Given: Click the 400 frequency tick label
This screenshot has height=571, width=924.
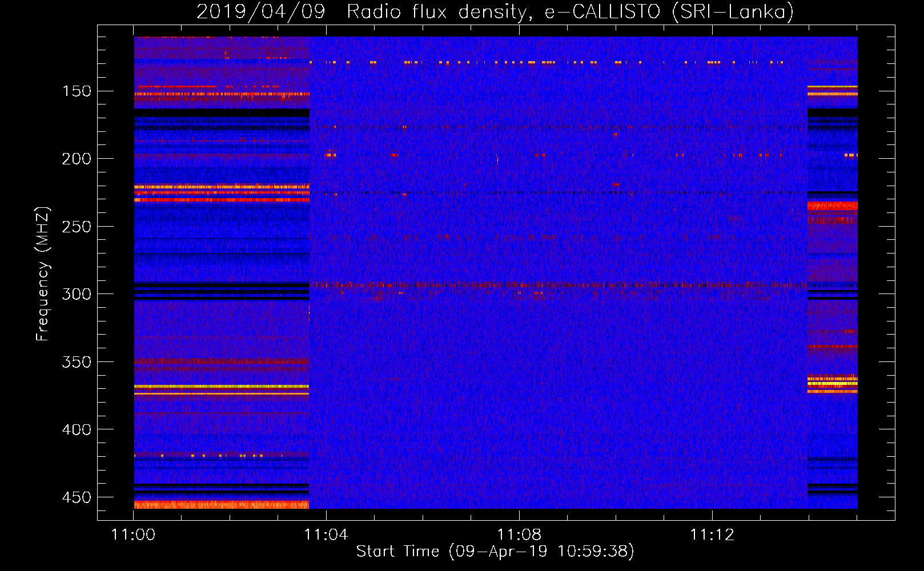Looking at the screenshot, I should pyautogui.click(x=77, y=429).
